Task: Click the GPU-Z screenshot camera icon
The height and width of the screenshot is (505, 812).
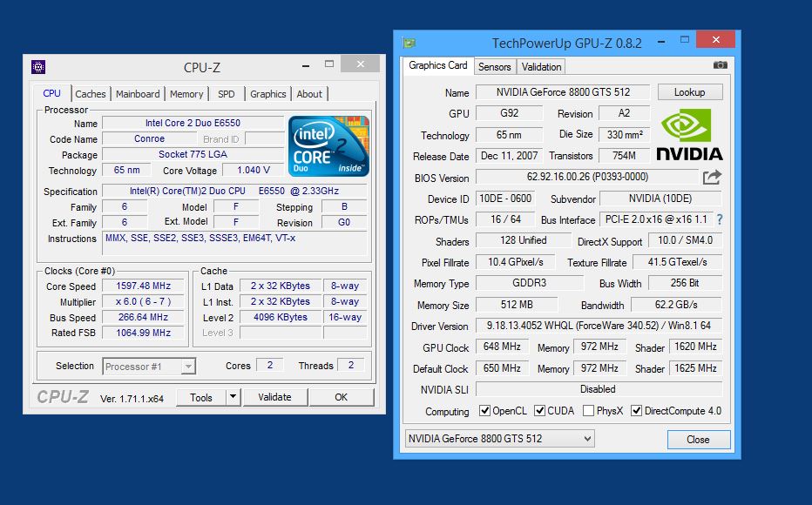Action: pyautogui.click(x=720, y=65)
